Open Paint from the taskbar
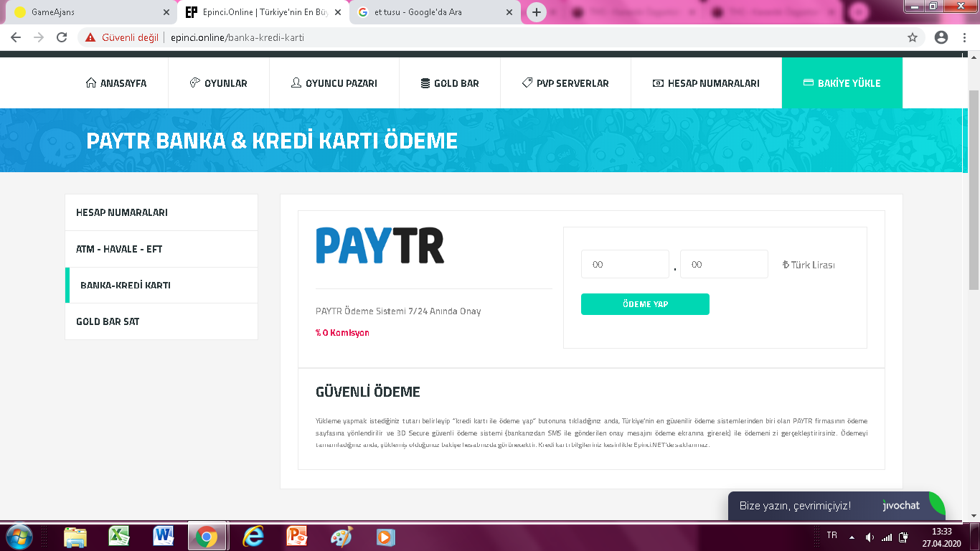The width and height of the screenshot is (980, 551). [341, 536]
